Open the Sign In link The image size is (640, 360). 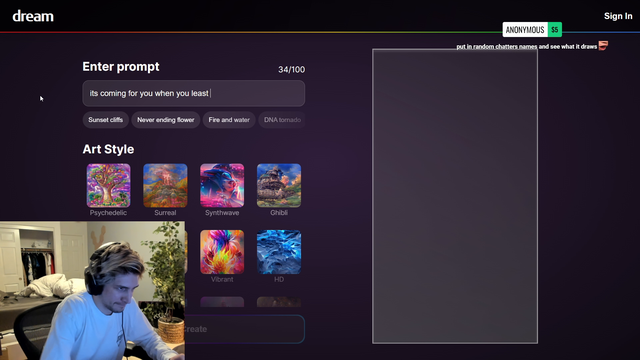[618, 16]
